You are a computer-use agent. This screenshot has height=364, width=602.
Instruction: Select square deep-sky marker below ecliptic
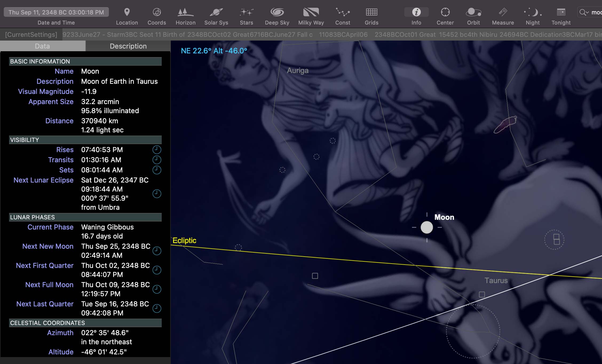click(x=315, y=276)
